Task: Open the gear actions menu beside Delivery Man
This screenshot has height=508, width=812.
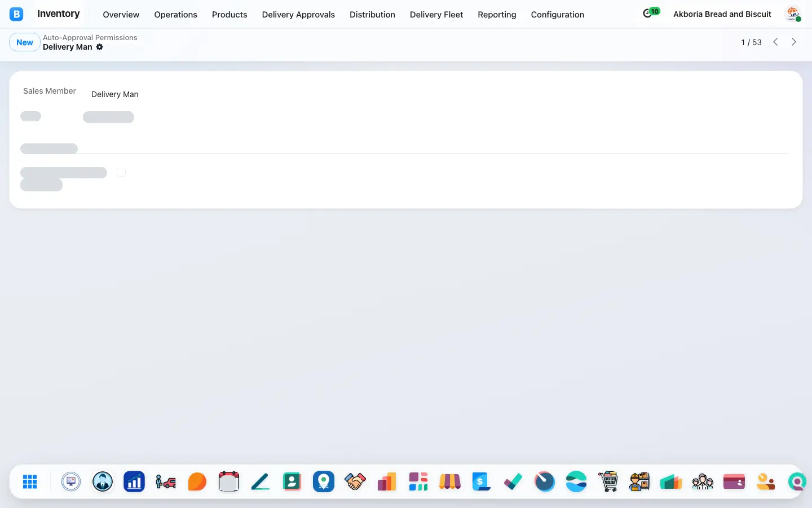Action: coord(100,47)
